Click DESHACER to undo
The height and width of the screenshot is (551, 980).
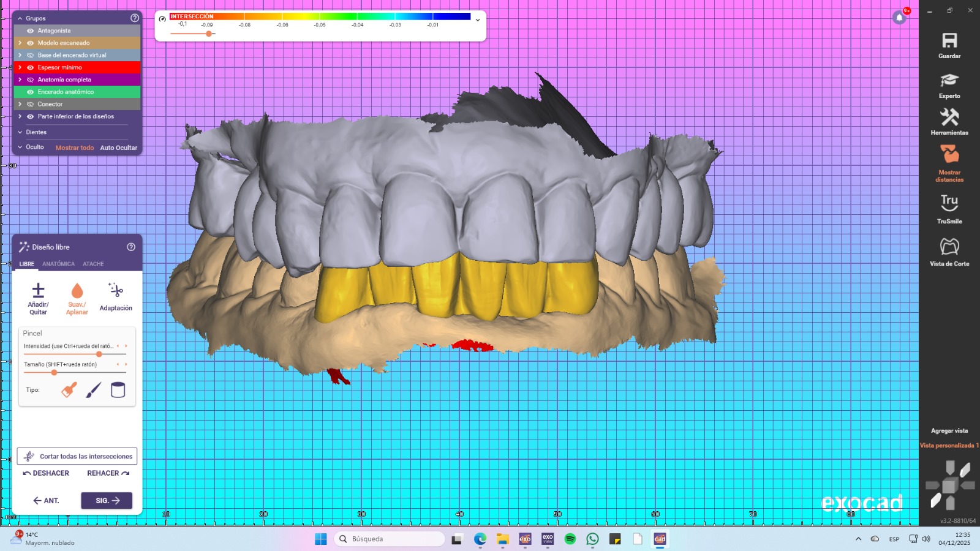[x=46, y=473]
